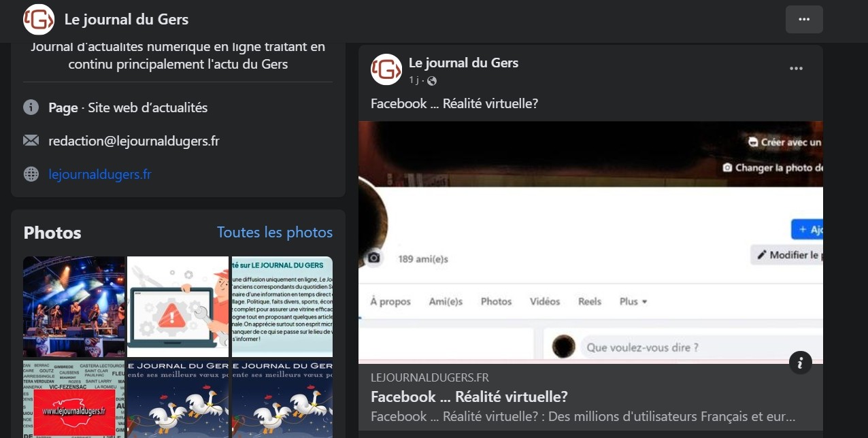Open the 'sur LE JOURNAL DU GERS' text photo
Image resolution: width=868 pixels, height=438 pixels.
pos(282,307)
